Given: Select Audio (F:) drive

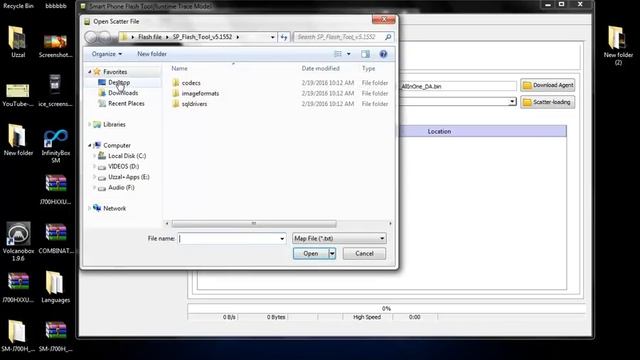Looking at the screenshot, I should (121, 188).
